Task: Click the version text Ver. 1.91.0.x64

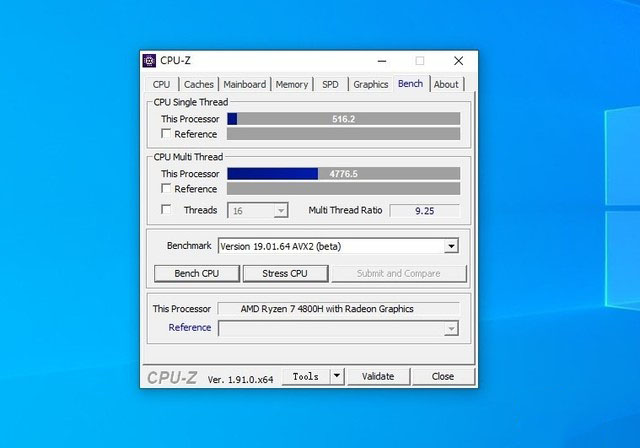Action: coord(240,379)
